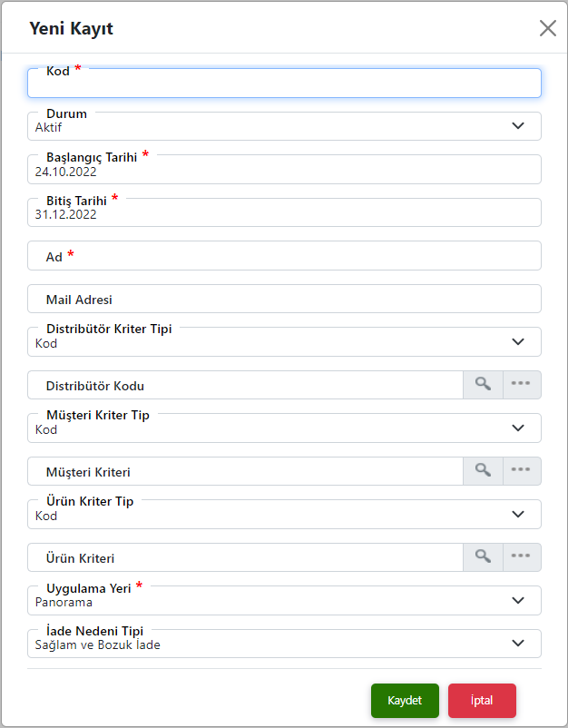
Task: Click the ellipsis icon beside Distribütör Kodu
Action: (520, 384)
